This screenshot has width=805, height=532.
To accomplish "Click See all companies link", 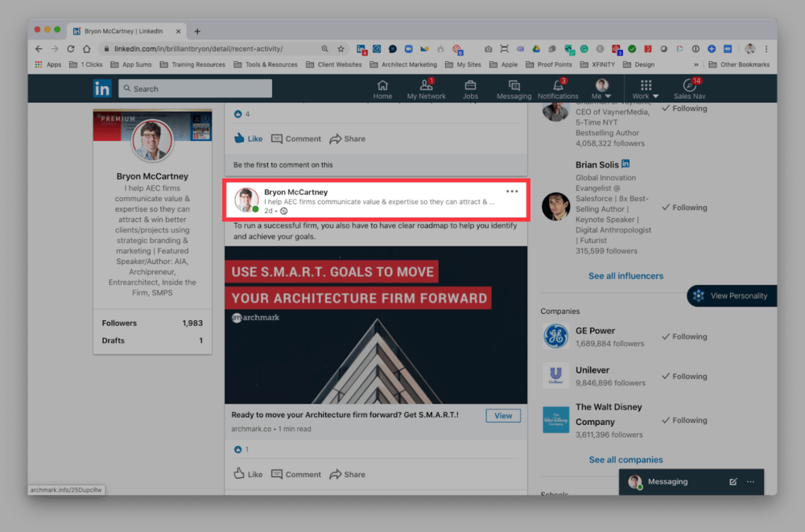I will 625,460.
